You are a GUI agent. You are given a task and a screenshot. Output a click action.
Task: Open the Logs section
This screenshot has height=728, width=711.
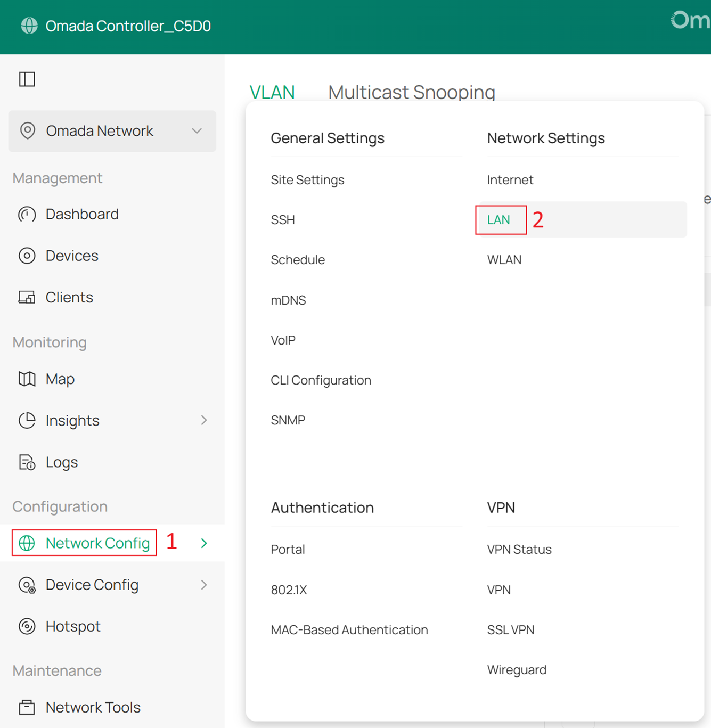click(x=61, y=462)
